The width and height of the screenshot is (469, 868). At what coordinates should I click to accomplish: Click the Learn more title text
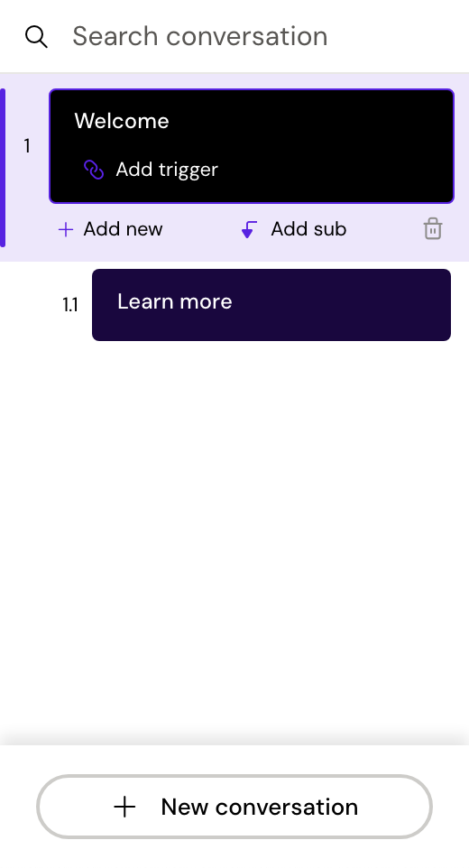(x=175, y=301)
